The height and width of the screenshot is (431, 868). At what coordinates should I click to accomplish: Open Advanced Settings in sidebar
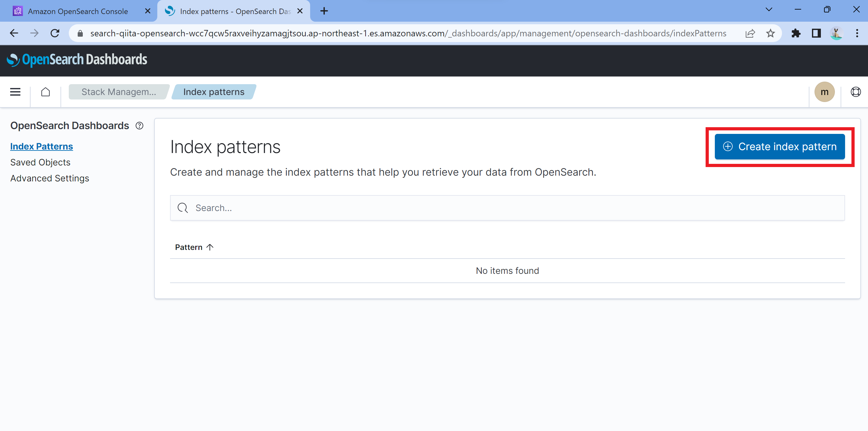click(50, 178)
